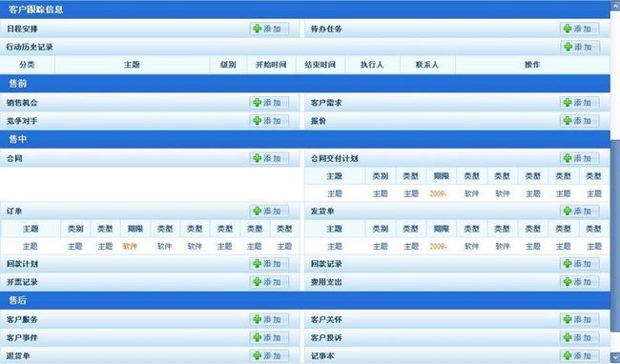Click the plus icon for 客户事件

(257, 337)
